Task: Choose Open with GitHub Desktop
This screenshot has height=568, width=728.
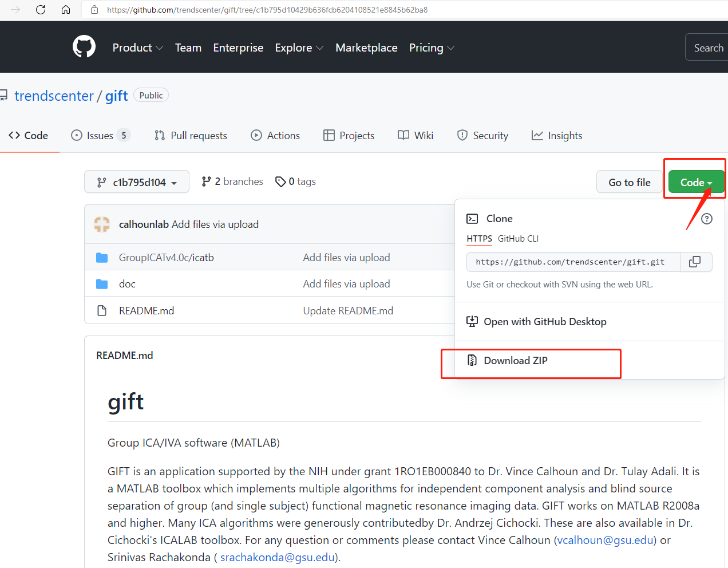Action: (x=545, y=322)
